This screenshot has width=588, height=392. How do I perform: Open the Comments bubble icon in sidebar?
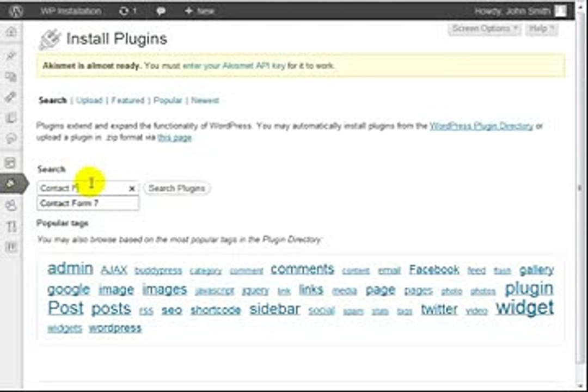11,138
